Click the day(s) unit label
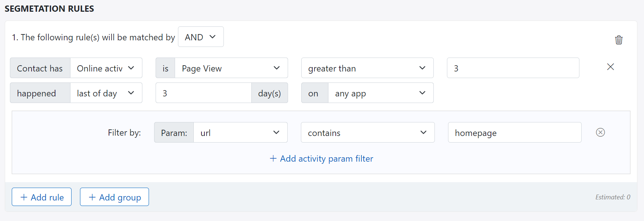The image size is (644, 221). 269,93
